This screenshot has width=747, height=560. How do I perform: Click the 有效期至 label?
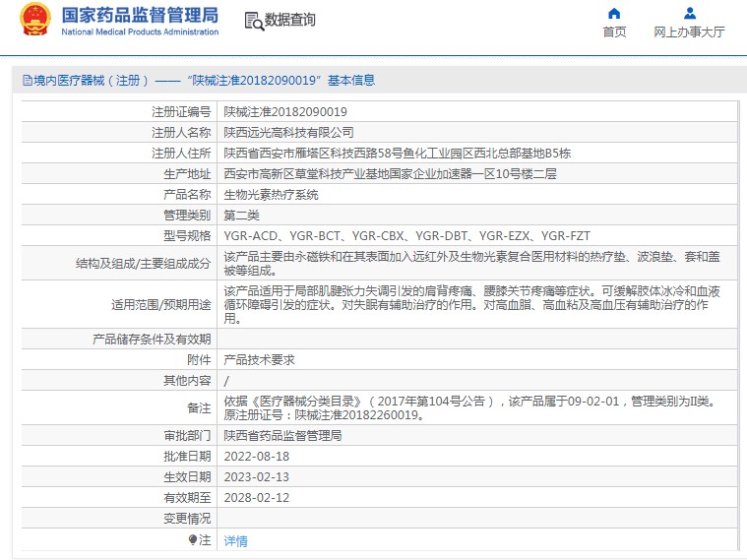click(187, 498)
